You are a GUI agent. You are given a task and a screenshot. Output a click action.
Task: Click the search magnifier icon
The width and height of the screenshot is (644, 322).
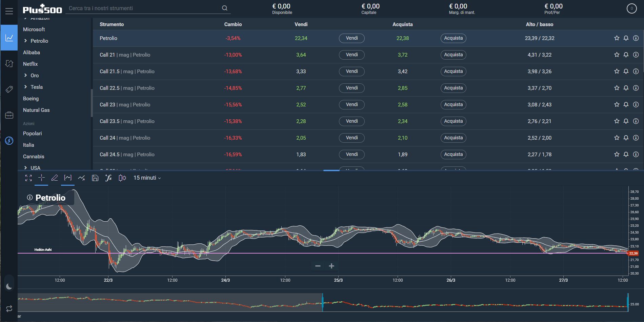224,8
